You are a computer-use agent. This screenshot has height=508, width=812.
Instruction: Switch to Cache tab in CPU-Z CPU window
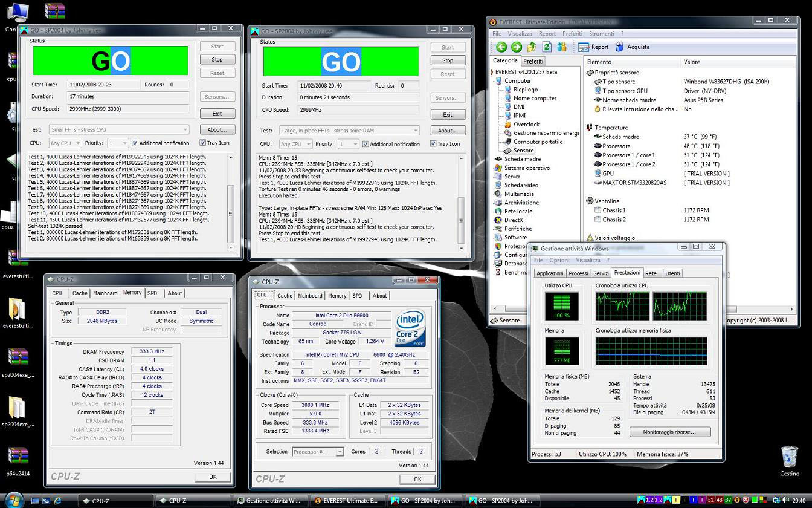click(x=285, y=296)
